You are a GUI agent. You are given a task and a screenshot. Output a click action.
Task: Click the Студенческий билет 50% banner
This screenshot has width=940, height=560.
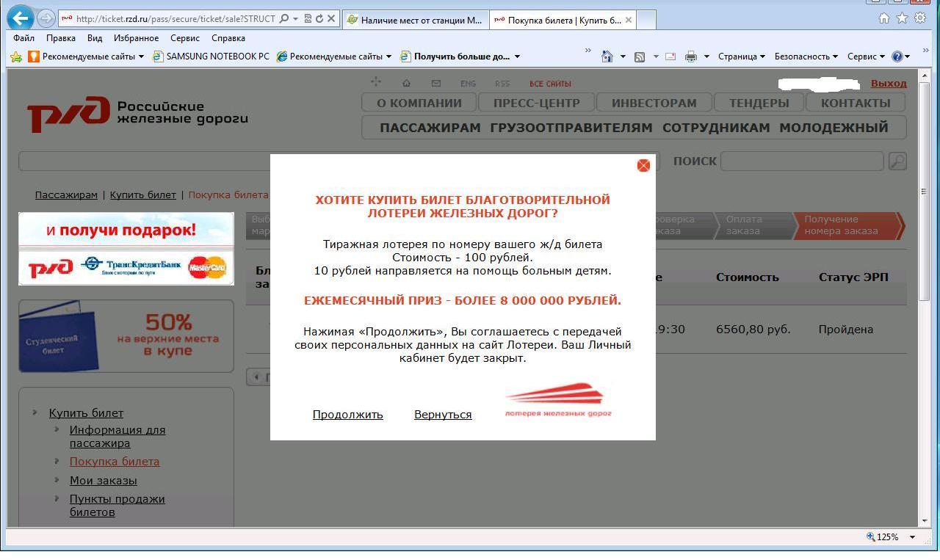126,336
